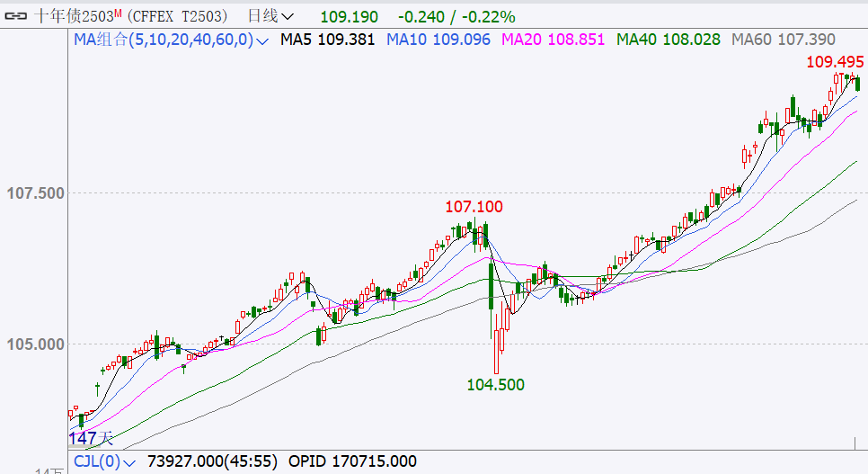The image size is (868, 474).
Task: Click the 104.500 low price label
Action: (x=495, y=385)
